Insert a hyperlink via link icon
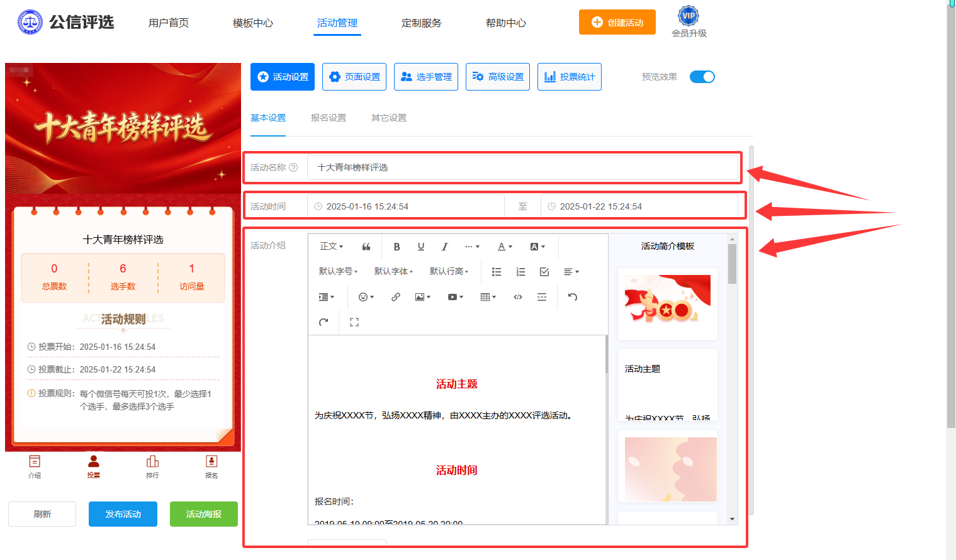Image resolution: width=956 pixels, height=560 pixels. [396, 297]
